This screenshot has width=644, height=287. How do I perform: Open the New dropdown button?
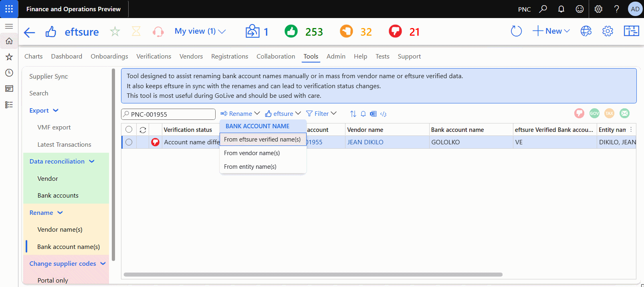click(551, 31)
